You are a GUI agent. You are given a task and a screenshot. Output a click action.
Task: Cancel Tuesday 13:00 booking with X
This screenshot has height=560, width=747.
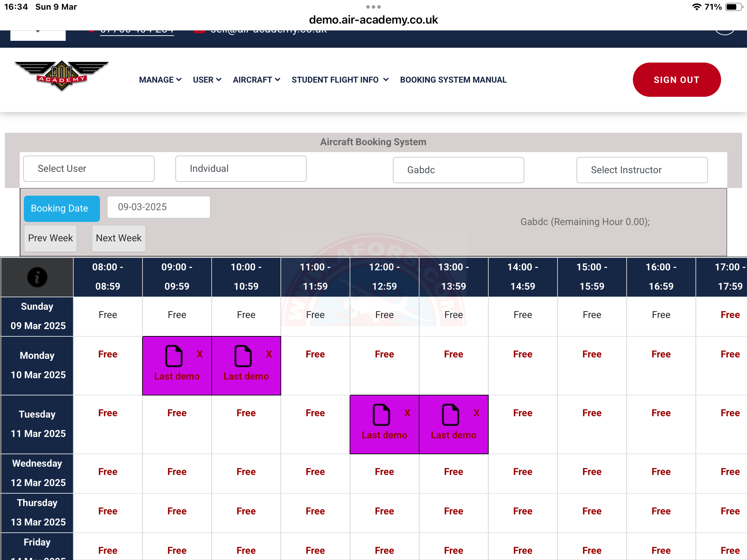pyautogui.click(x=477, y=413)
